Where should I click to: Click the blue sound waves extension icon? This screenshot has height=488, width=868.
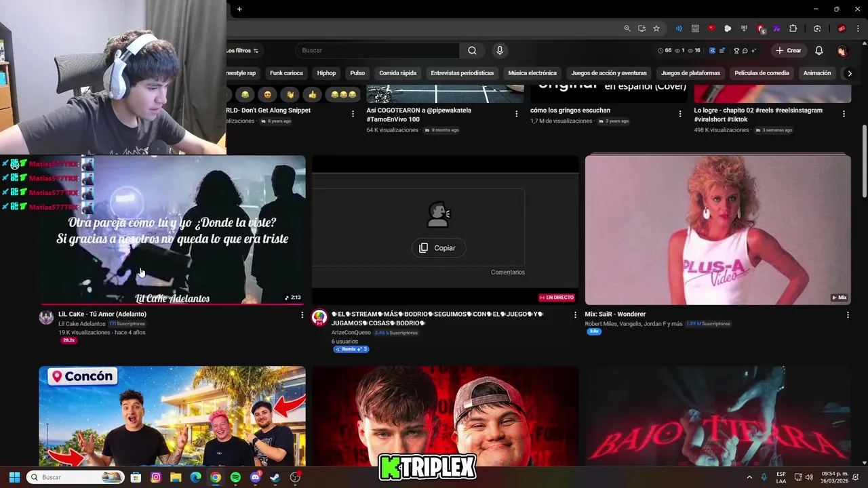click(x=679, y=28)
